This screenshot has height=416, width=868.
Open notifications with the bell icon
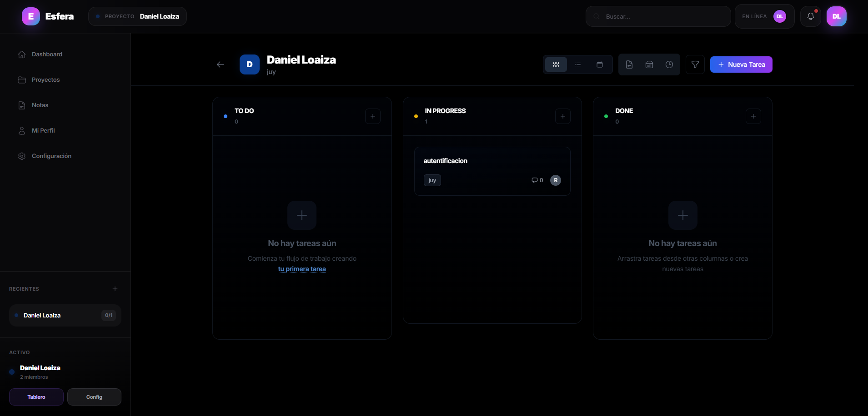pos(811,16)
